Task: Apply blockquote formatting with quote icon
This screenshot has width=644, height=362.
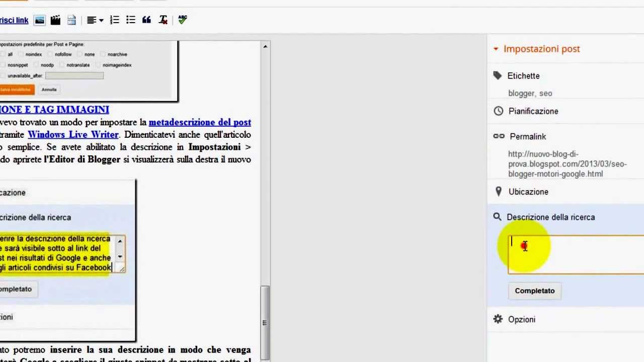Action: click(x=146, y=20)
